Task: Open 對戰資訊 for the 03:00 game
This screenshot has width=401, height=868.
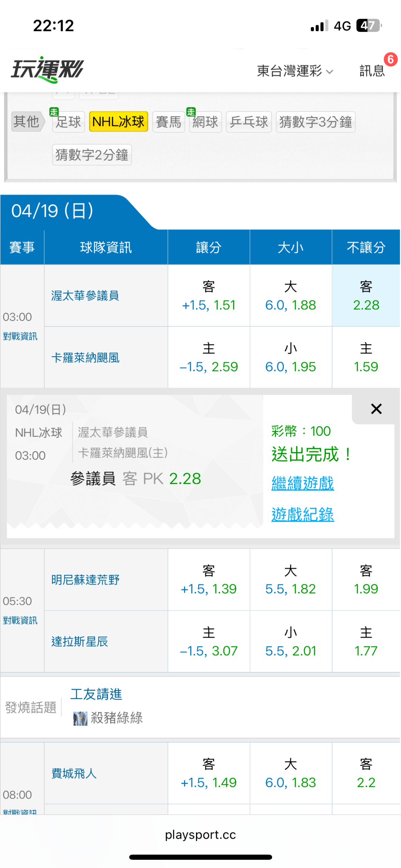Action: coord(20,336)
